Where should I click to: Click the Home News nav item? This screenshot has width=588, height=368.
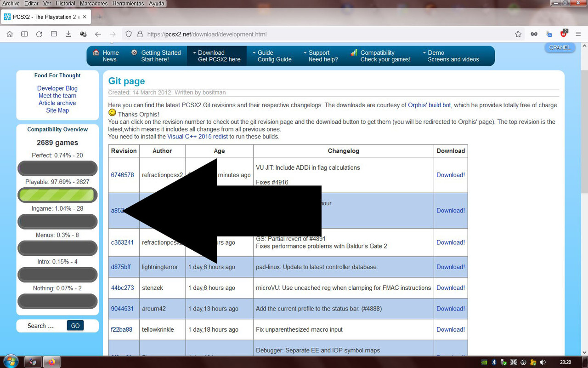pos(106,56)
